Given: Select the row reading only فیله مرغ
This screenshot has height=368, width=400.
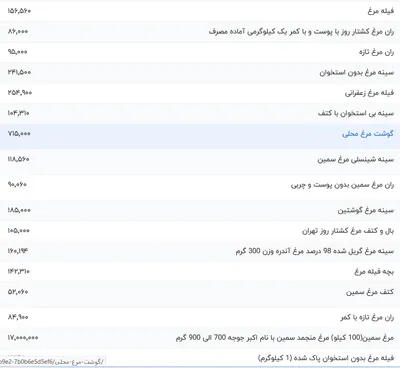Looking at the screenshot, I should coord(200,11).
